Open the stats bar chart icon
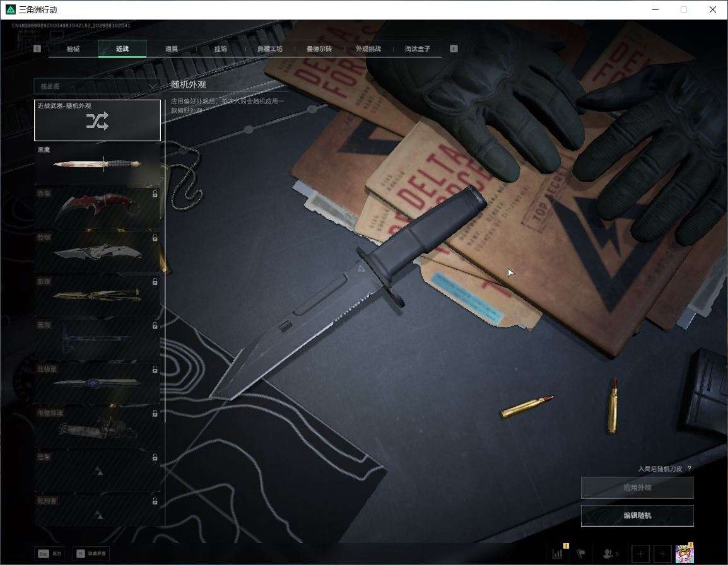 click(x=558, y=554)
